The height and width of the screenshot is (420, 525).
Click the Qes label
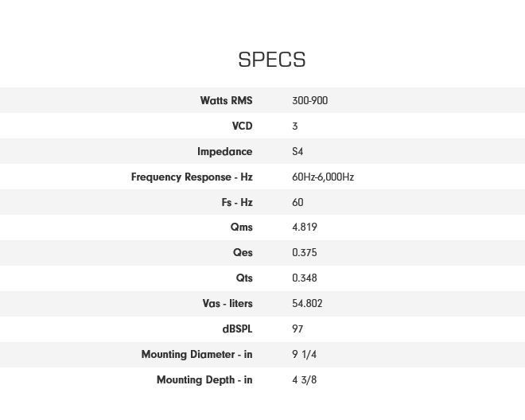click(243, 253)
